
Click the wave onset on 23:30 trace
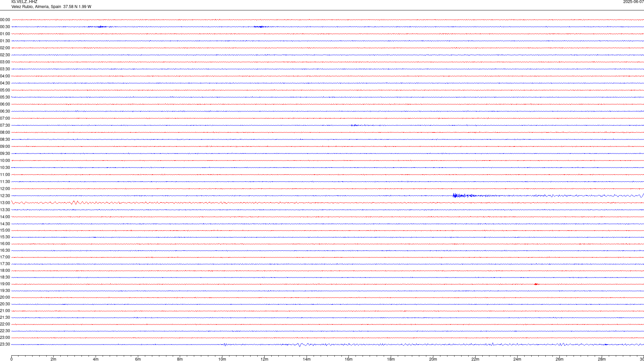[x=225, y=345]
